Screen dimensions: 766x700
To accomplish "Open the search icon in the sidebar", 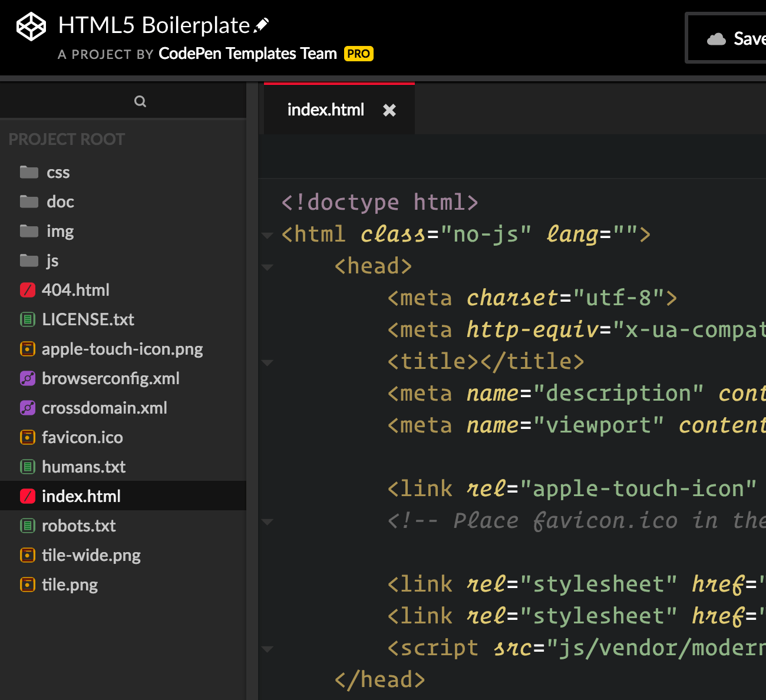I will tap(140, 101).
